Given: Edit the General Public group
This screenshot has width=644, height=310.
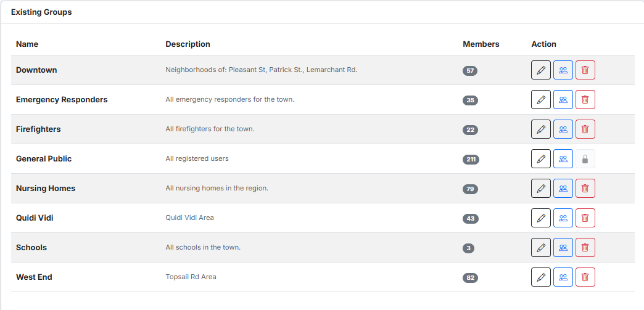Looking at the screenshot, I should [541, 159].
